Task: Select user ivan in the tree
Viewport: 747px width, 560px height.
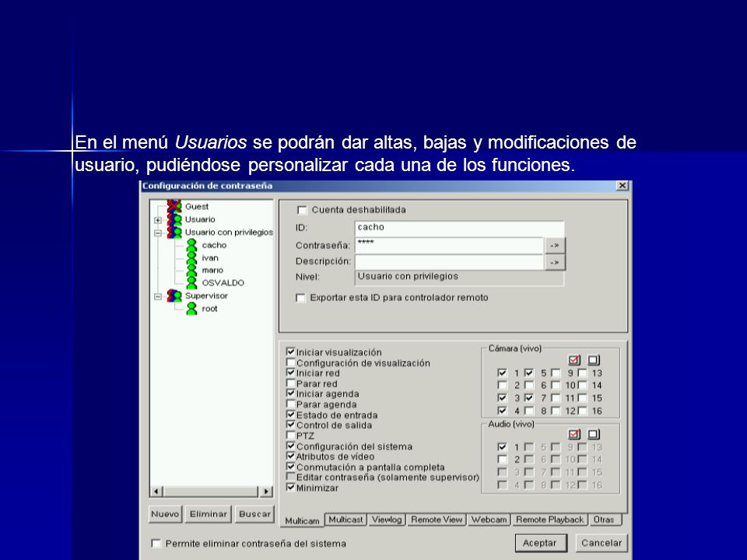Action: pyautogui.click(x=210, y=257)
